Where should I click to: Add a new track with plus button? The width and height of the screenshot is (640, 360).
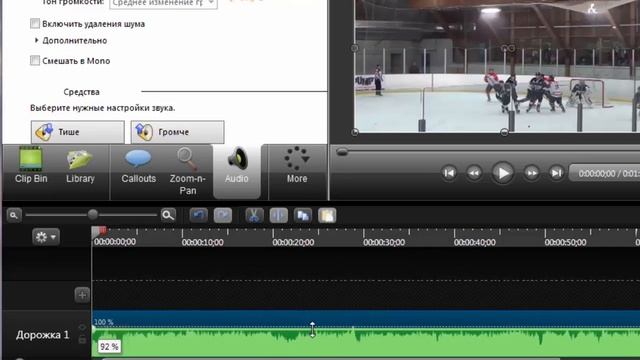[82, 295]
